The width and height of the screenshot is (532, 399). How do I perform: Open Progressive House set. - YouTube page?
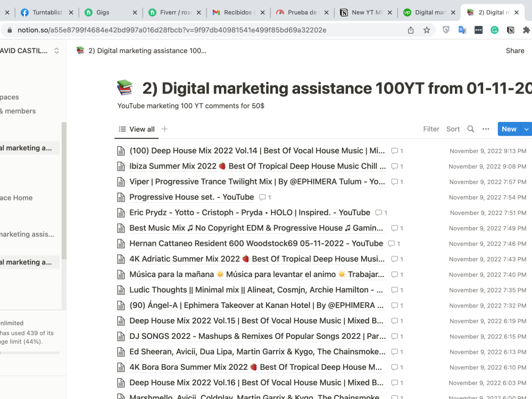click(192, 197)
